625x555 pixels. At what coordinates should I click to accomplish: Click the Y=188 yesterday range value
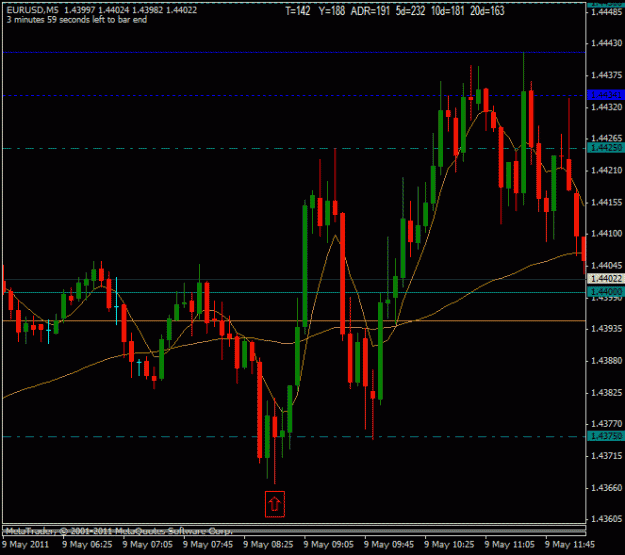tap(332, 11)
